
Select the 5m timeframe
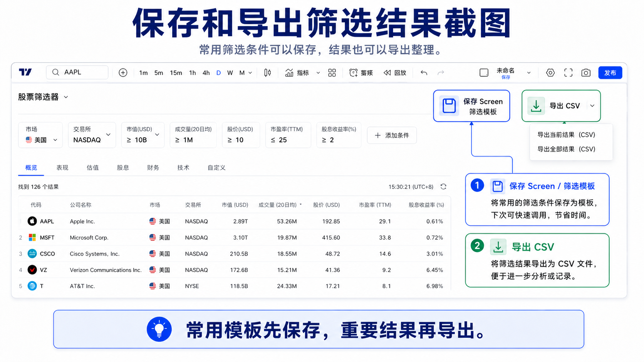pyautogui.click(x=159, y=73)
